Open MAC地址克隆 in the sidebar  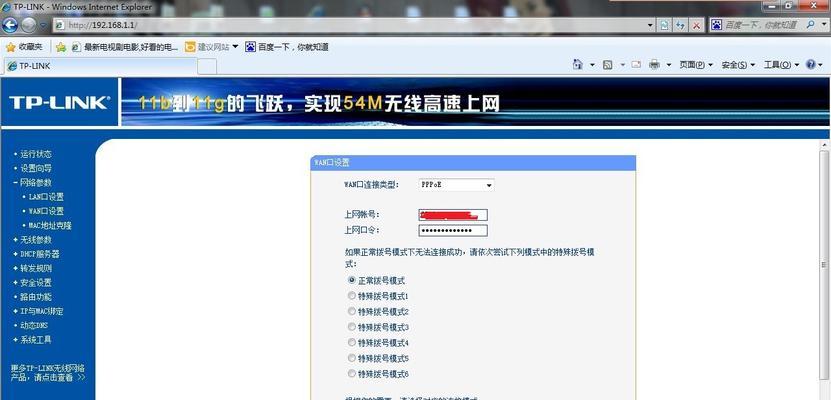(x=50, y=226)
